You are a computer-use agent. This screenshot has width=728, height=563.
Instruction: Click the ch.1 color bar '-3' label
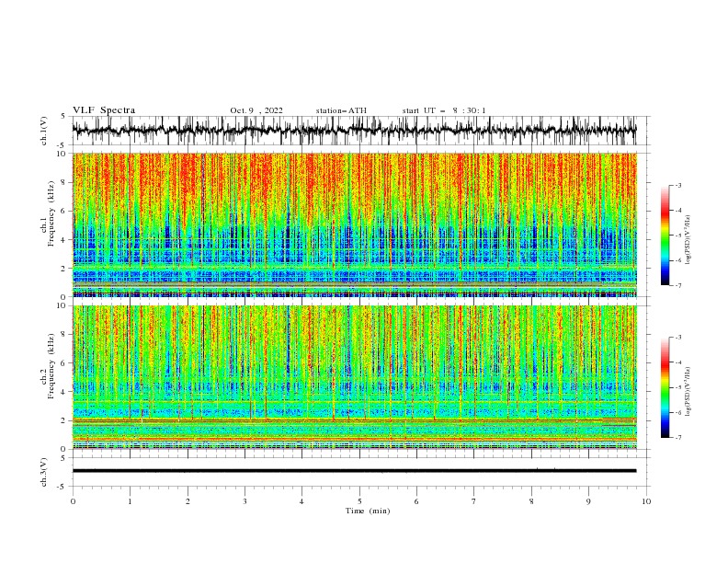(678, 185)
